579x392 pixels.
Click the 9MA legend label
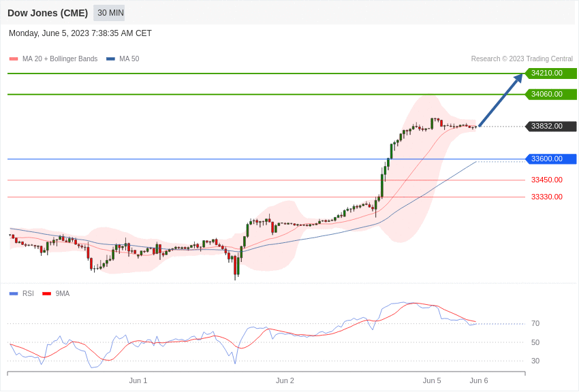63,294
